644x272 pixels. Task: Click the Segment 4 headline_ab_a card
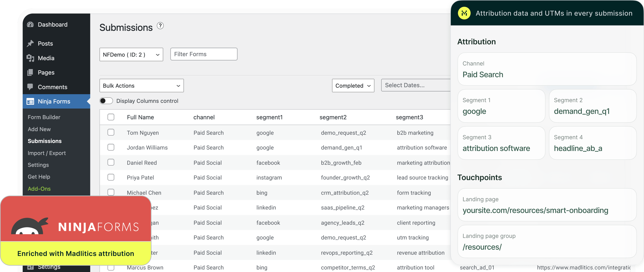click(x=593, y=143)
